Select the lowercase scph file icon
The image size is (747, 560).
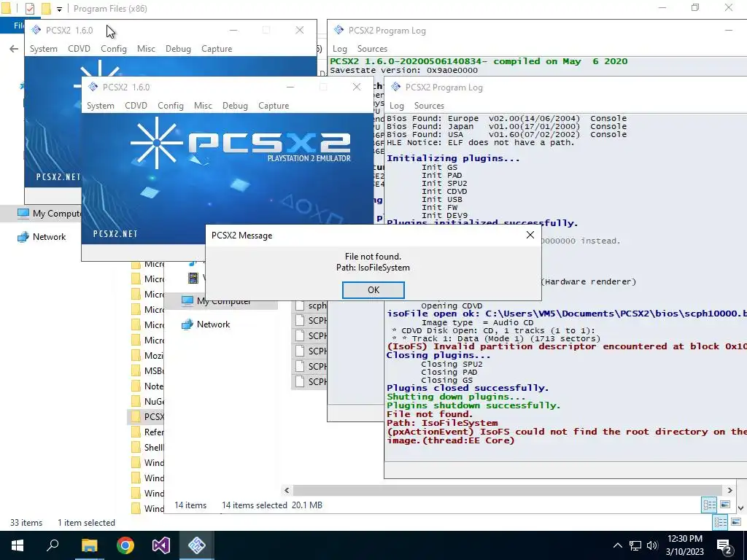[300, 306]
